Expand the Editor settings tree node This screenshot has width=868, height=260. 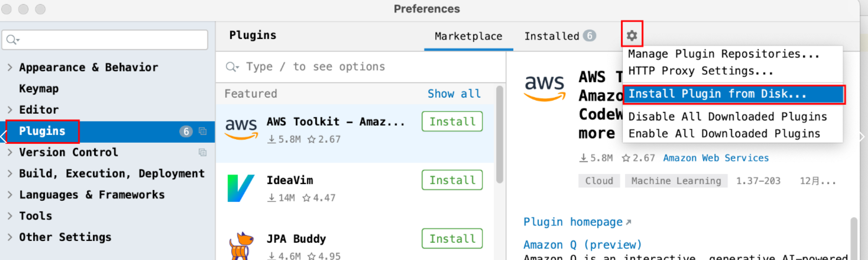9,110
